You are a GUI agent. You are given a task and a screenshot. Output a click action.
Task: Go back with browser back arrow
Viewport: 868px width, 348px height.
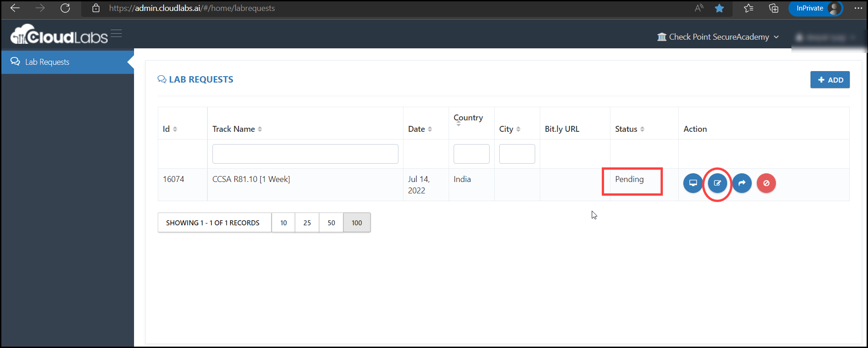click(15, 8)
